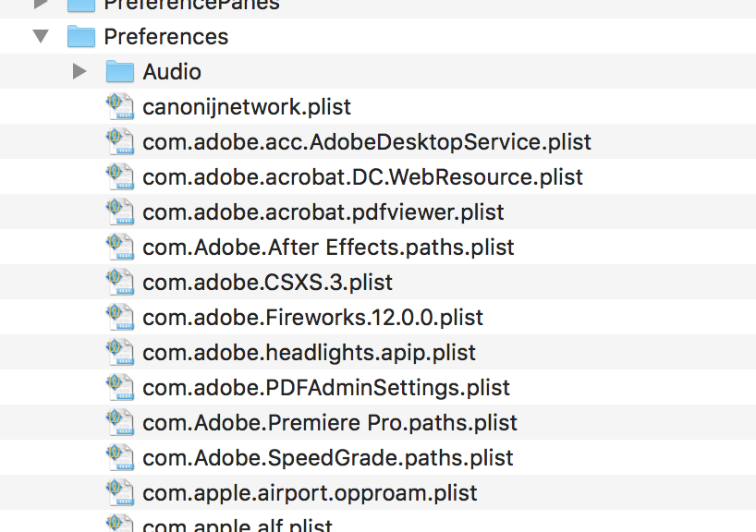Viewport: 756px width, 532px height.
Task: Click the com.adobe.headlights.apip.plist icon
Action: (x=120, y=352)
